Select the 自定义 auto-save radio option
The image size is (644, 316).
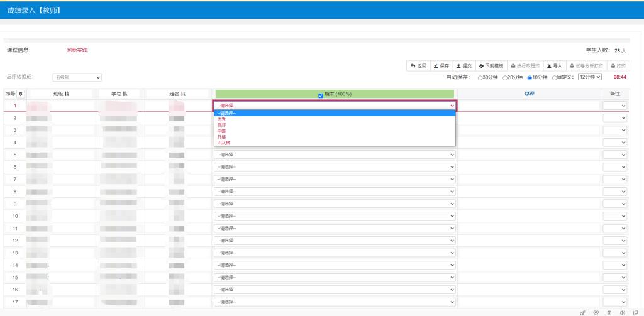point(554,77)
